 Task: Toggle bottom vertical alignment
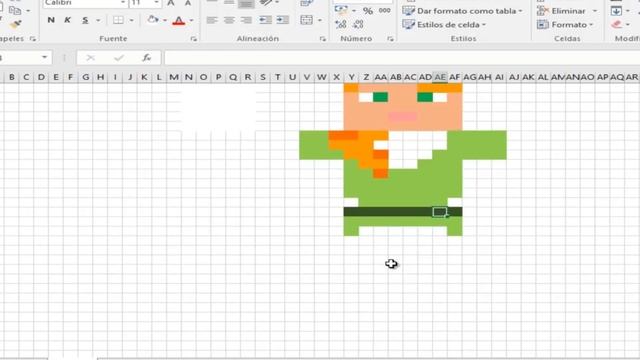point(246,4)
